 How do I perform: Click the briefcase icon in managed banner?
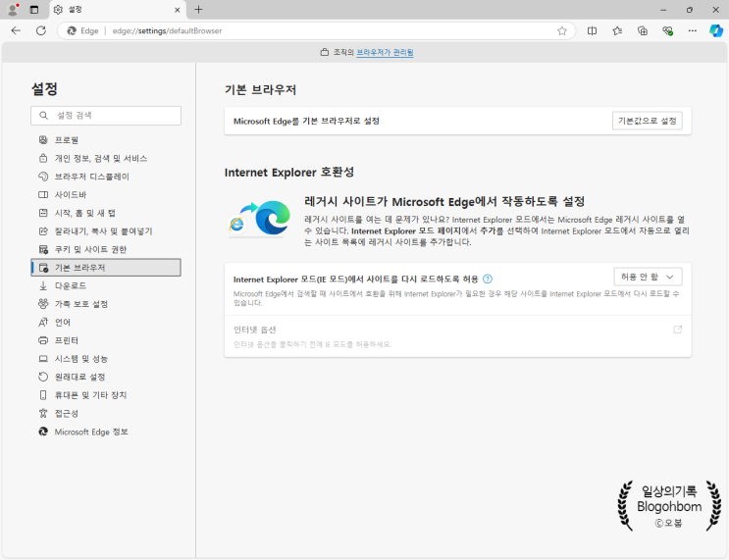click(325, 53)
